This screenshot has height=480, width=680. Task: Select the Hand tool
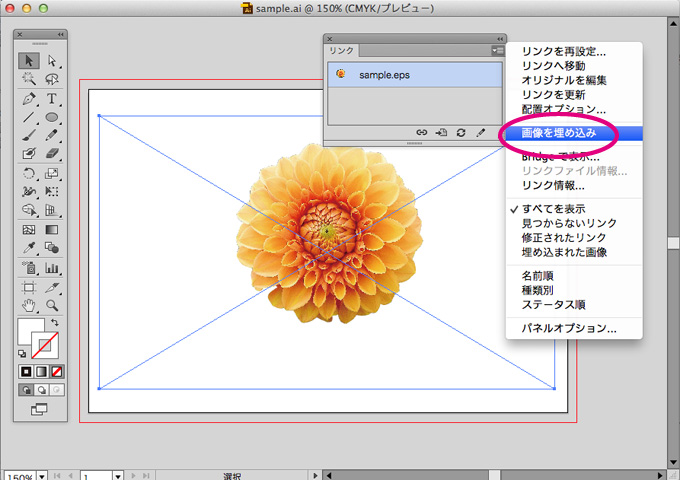[29, 305]
